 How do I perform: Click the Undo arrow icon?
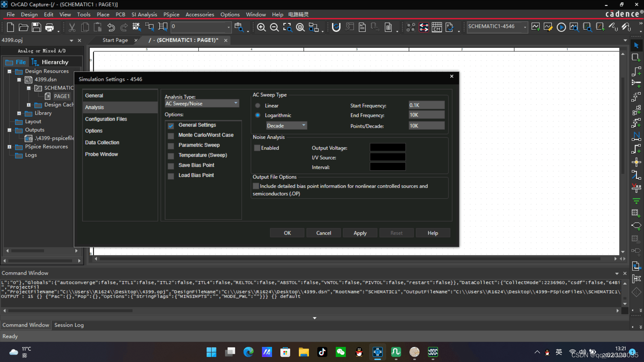(111, 27)
